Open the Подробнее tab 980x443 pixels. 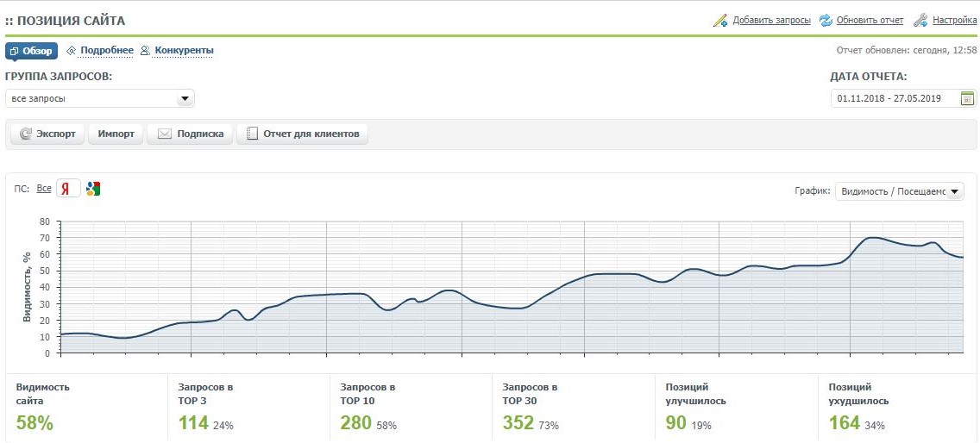pos(106,51)
